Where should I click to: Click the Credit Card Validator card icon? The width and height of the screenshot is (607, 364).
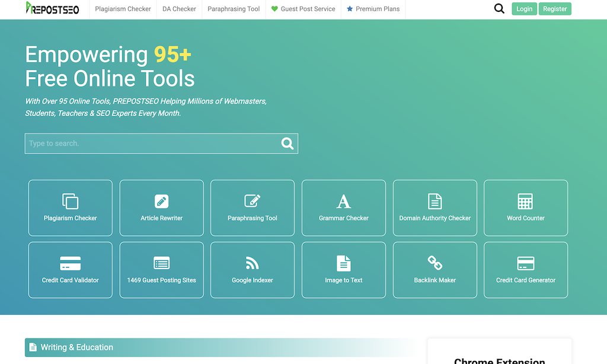(x=70, y=263)
